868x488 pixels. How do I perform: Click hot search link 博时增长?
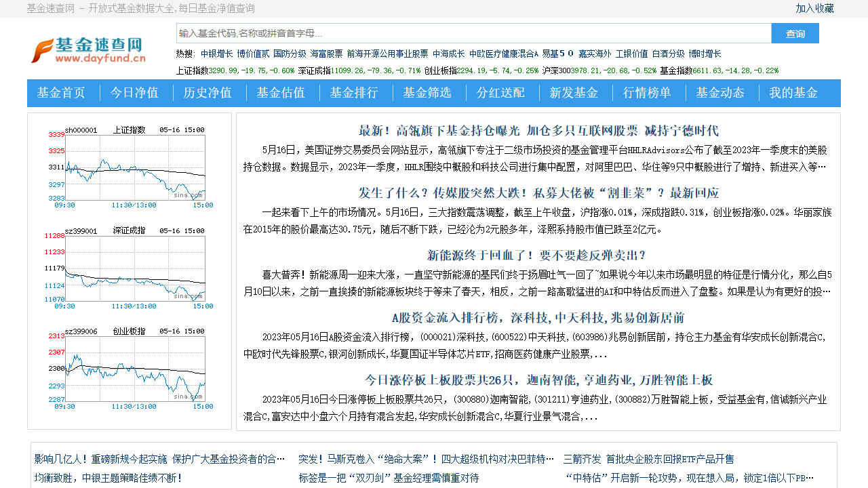point(705,54)
